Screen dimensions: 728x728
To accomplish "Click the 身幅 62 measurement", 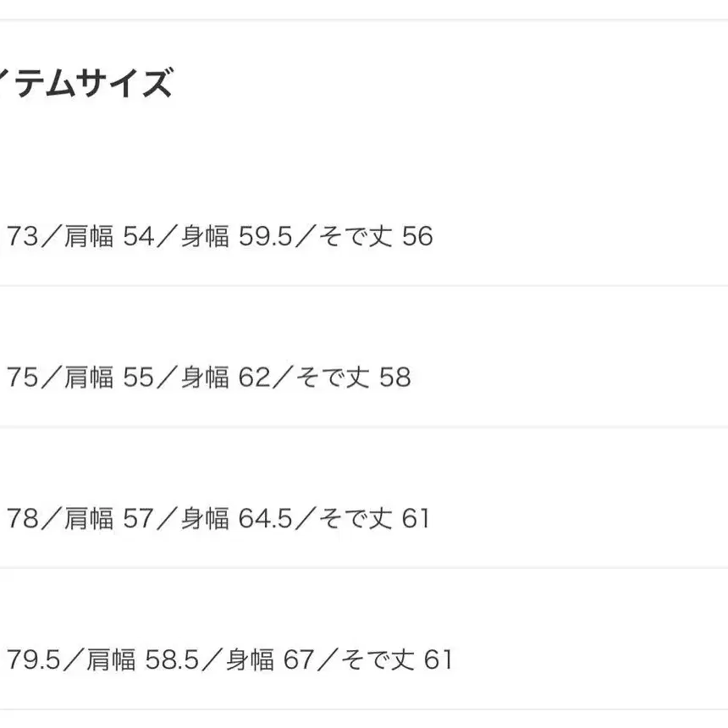I will pos(226,377).
